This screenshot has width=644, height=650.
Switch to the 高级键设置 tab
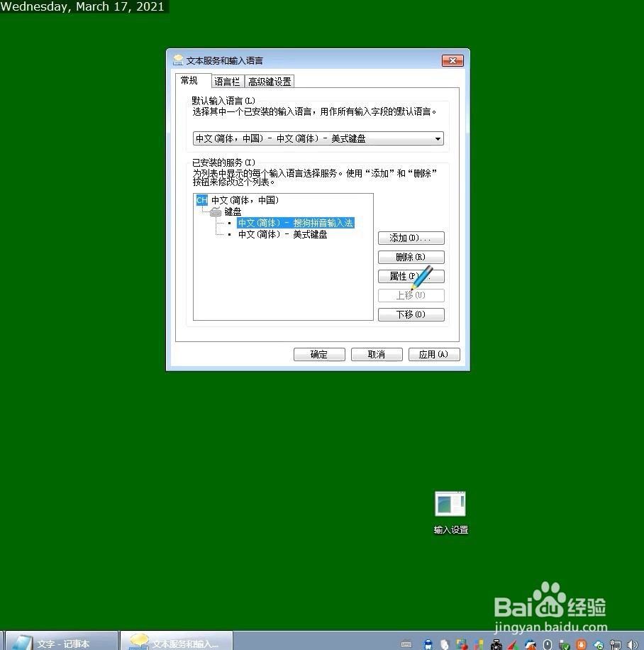270,82
